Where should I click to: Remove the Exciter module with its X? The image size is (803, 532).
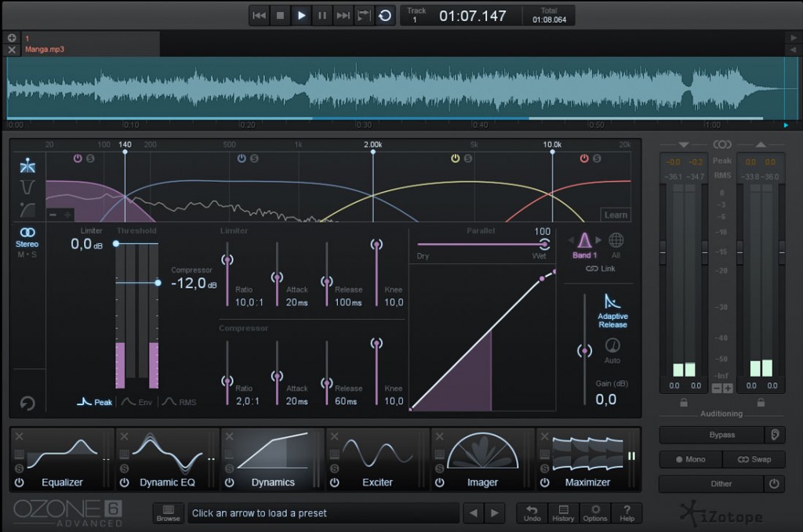(x=334, y=436)
